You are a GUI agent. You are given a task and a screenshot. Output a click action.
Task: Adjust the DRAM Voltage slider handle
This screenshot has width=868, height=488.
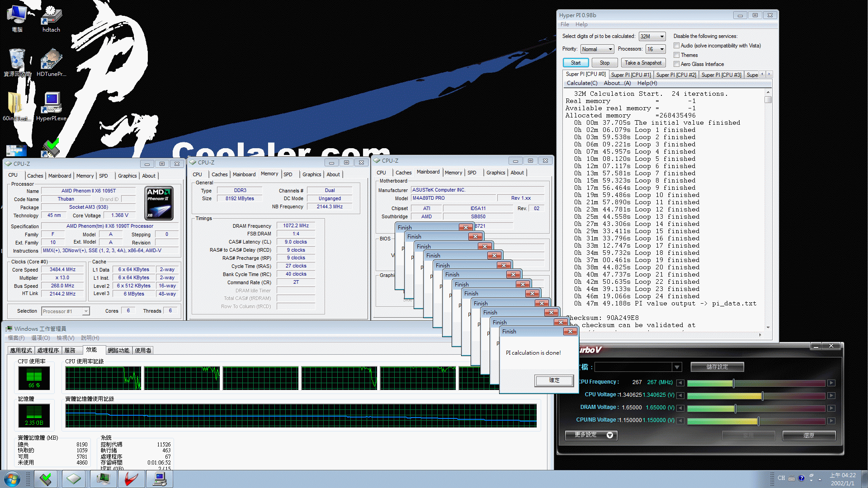[x=735, y=408]
